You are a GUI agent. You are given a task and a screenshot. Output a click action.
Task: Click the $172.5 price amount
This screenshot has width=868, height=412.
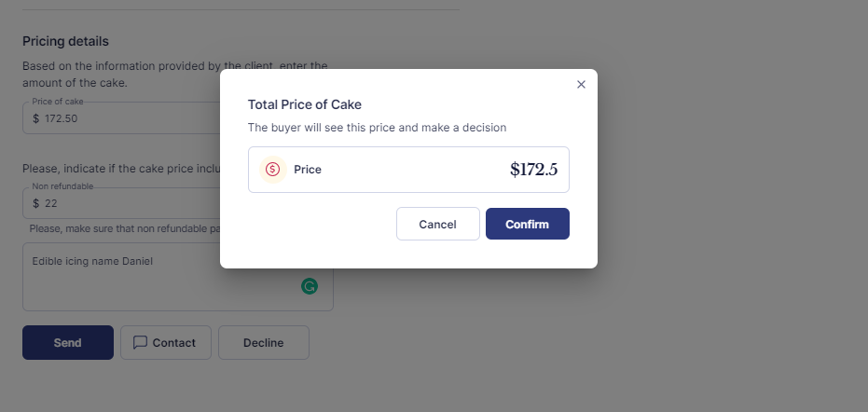tap(533, 170)
